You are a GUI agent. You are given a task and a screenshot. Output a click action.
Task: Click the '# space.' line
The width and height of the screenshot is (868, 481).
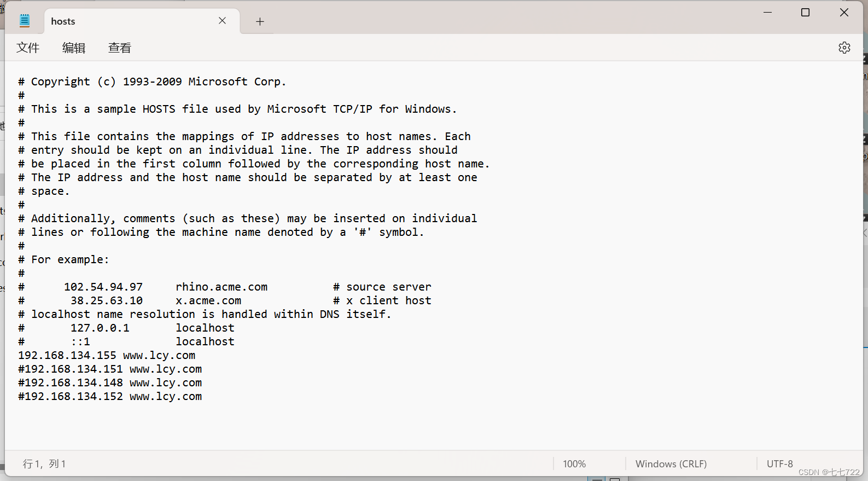[44, 191]
